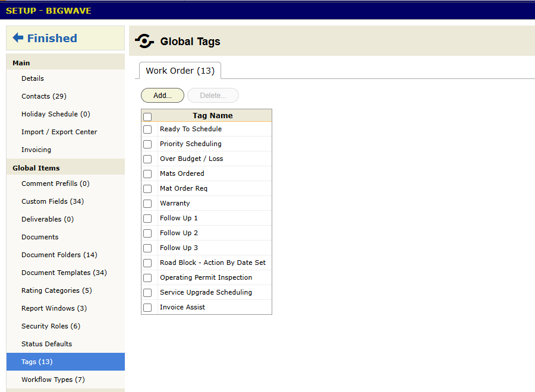This screenshot has height=392, width=535.
Task: Click the Over Budget / Loss tag name
Action: click(x=191, y=159)
